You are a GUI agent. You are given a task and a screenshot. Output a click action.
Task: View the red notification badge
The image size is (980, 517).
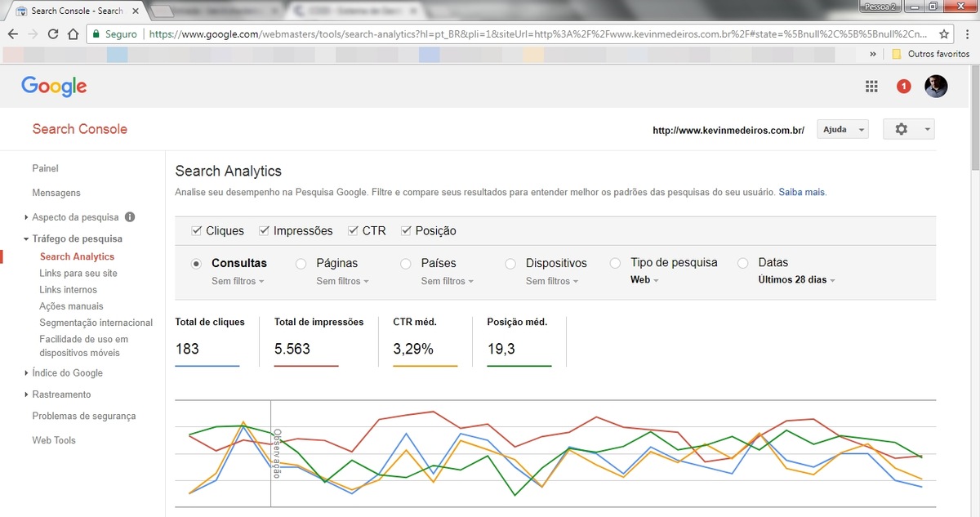pos(903,87)
